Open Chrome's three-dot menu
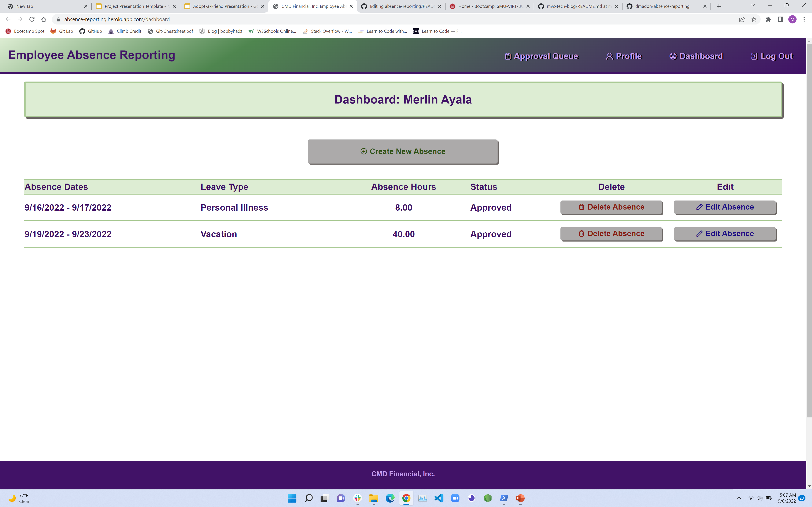This screenshot has height=507, width=812. (x=804, y=19)
